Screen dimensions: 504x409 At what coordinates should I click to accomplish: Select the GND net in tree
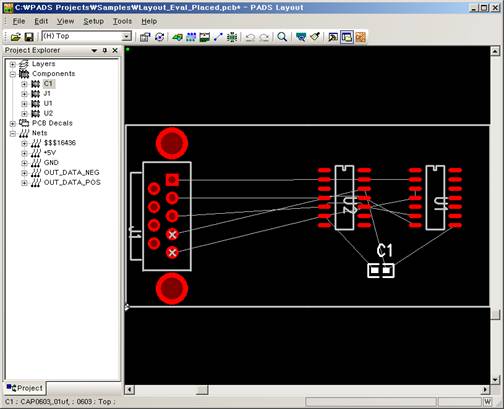[51, 163]
